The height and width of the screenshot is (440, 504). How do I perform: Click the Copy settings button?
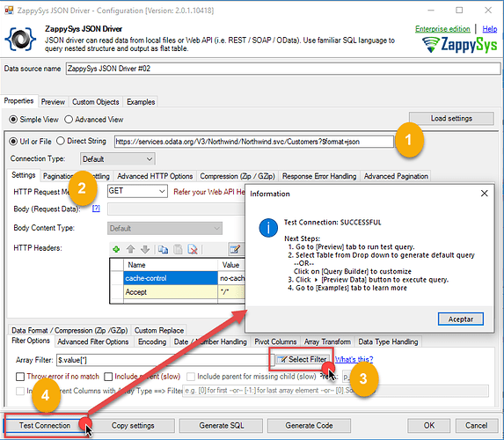pyautogui.click(x=133, y=426)
